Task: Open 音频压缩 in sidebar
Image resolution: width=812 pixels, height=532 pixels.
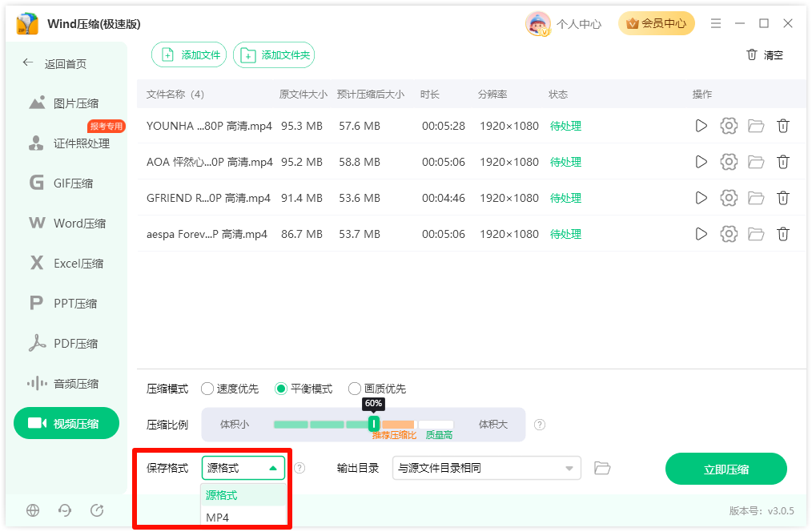Action: (63, 384)
